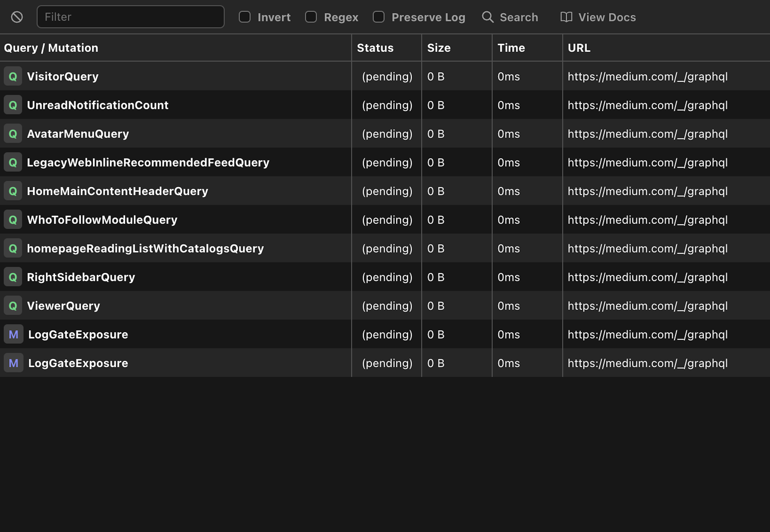Click the Query type icon for VisitorQuery
This screenshot has width=770, height=532.
13,76
